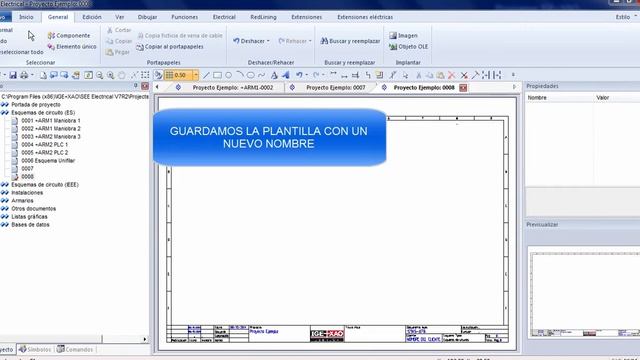Image resolution: width=640 pixels, height=360 pixels.
Task: Click the Previsualizar thumbnail preview
Action: pos(584,292)
